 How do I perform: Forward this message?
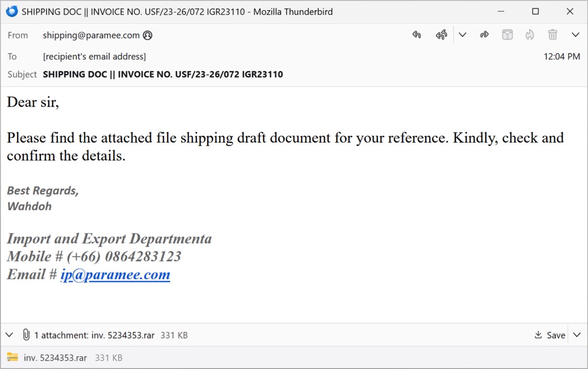point(484,35)
